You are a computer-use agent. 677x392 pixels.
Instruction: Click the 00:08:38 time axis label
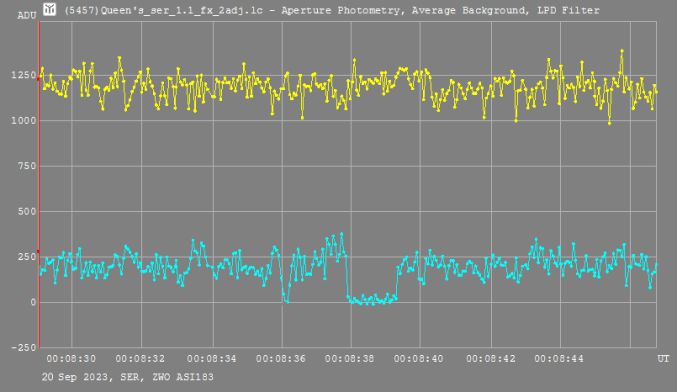point(350,359)
